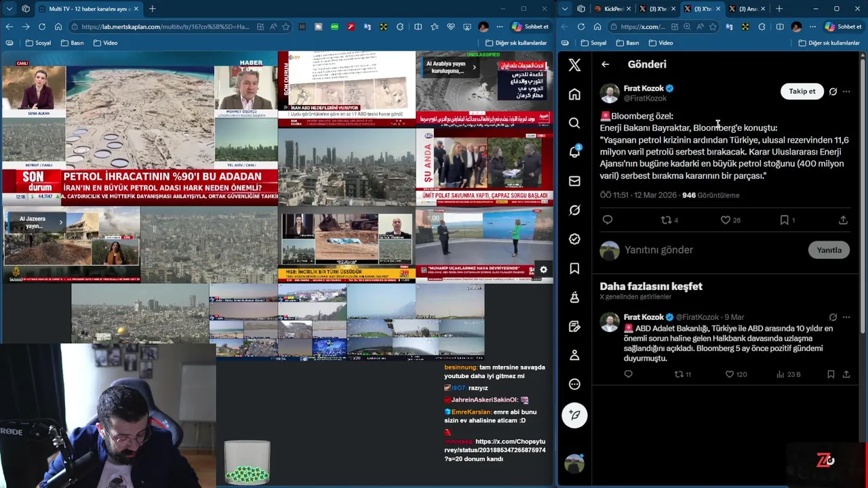Image resolution: width=868 pixels, height=488 pixels.
Task: Open the @FiratKozok handle link
Action: coord(645,98)
